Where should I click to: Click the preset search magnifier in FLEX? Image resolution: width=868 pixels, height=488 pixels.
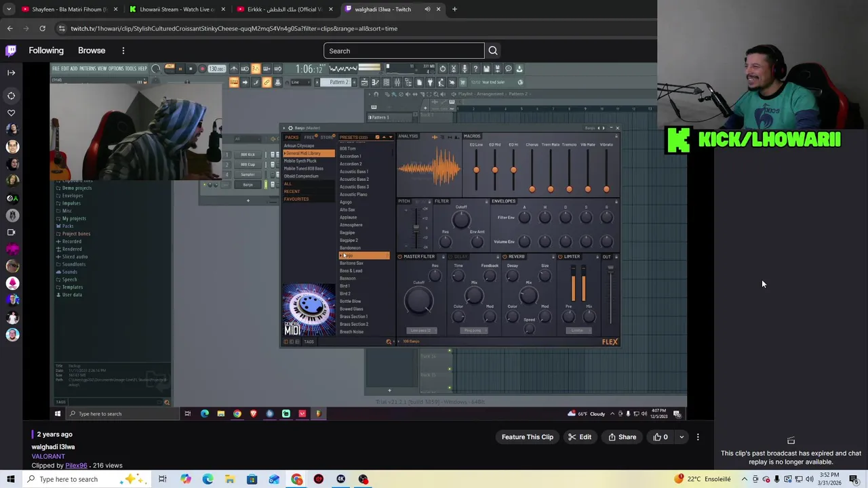point(389,342)
